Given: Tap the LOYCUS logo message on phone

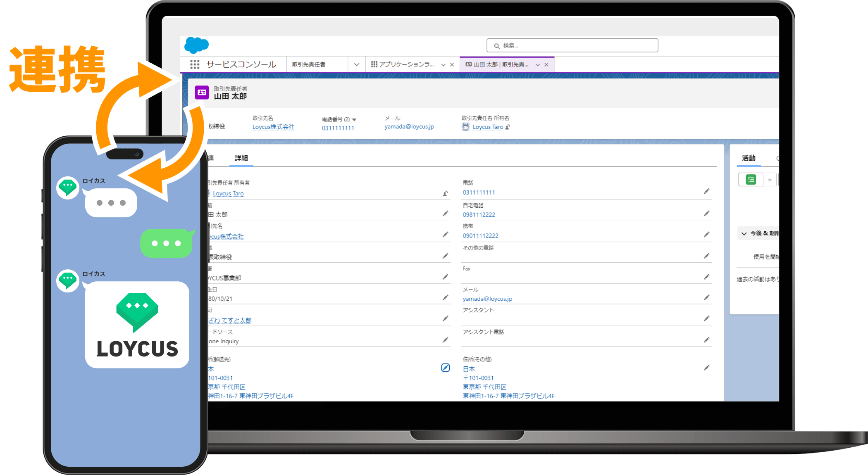Looking at the screenshot, I should pos(137,325).
